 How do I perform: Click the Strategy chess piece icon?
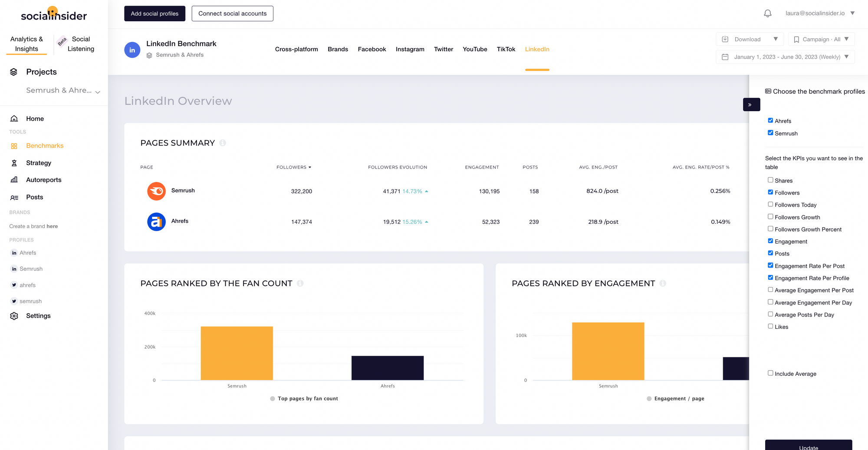14,163
